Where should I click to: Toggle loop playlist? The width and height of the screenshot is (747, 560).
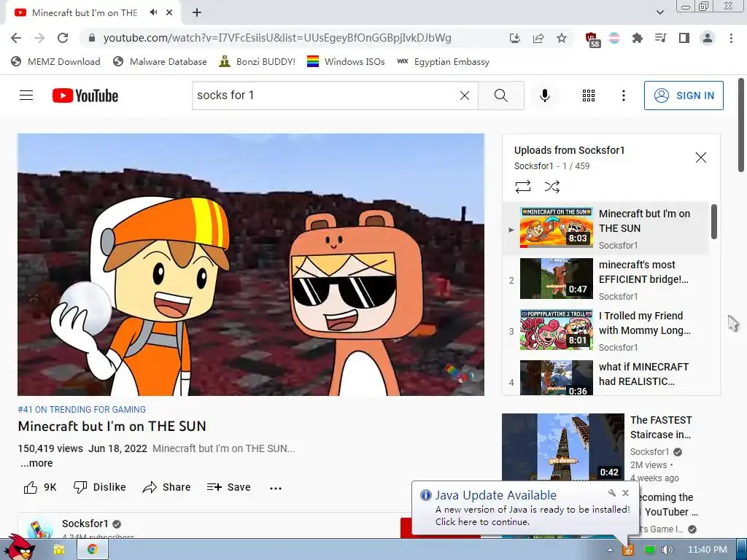[522, 186]
